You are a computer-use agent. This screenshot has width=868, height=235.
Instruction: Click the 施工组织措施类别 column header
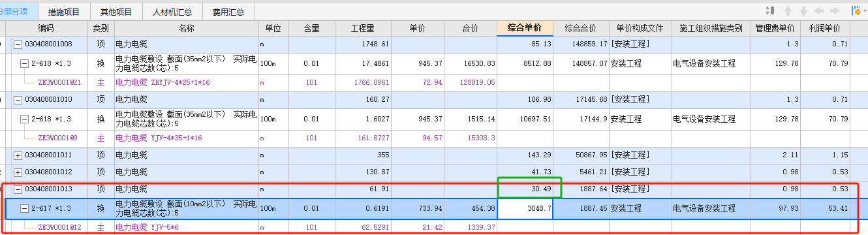(711, 29)
